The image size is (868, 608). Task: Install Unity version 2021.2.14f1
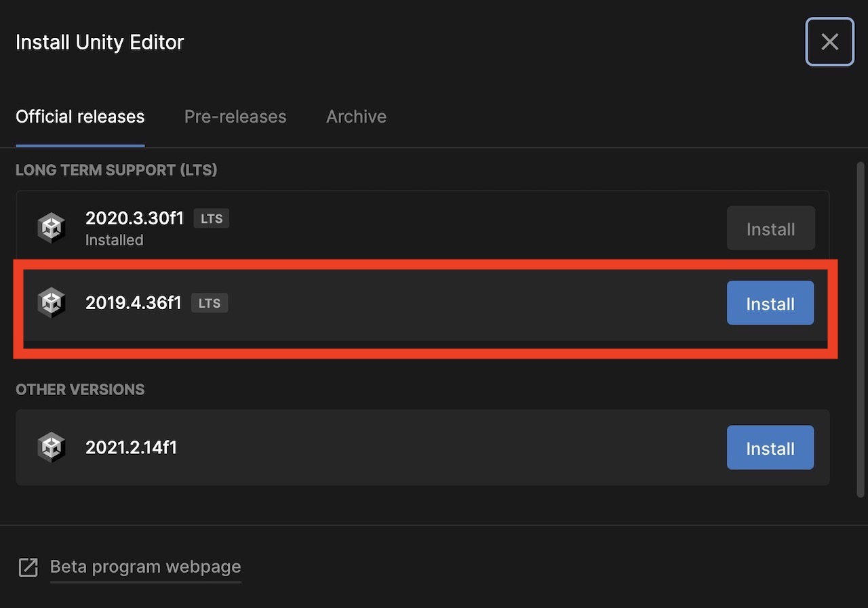tap(770, 447)
